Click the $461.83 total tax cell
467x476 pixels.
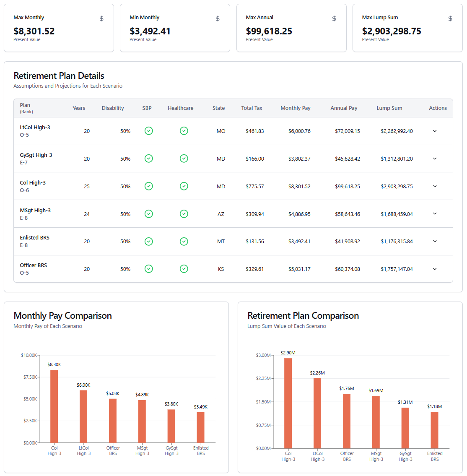coord(255,131)
